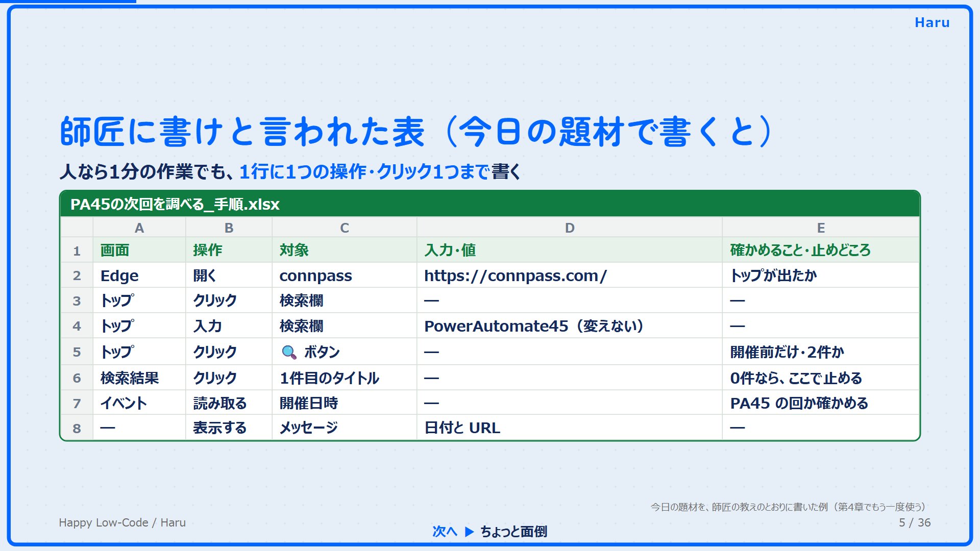Click the 0件なら、ここで止める cell
The width and height of the screenshot is (980, 551).
(820, 378)
